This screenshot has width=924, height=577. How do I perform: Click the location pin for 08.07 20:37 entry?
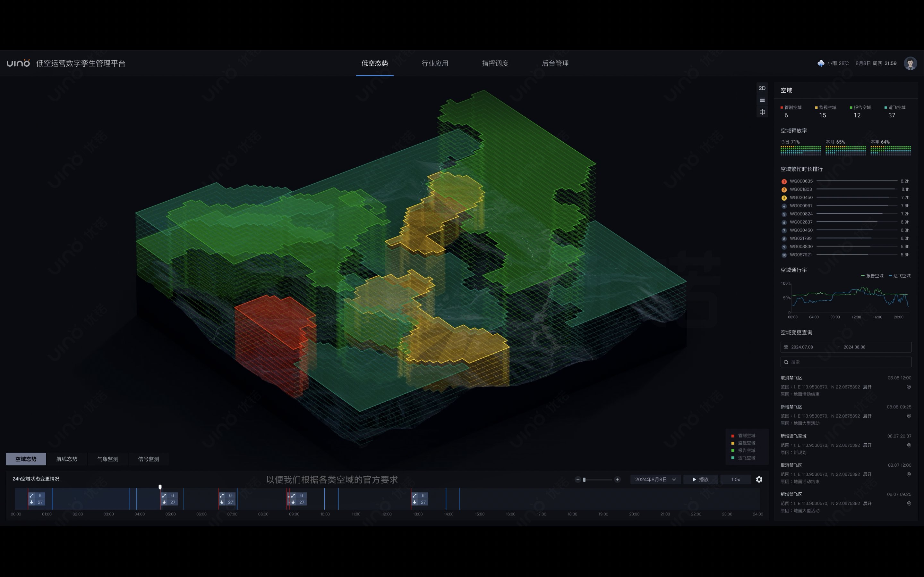coord(909,445)
